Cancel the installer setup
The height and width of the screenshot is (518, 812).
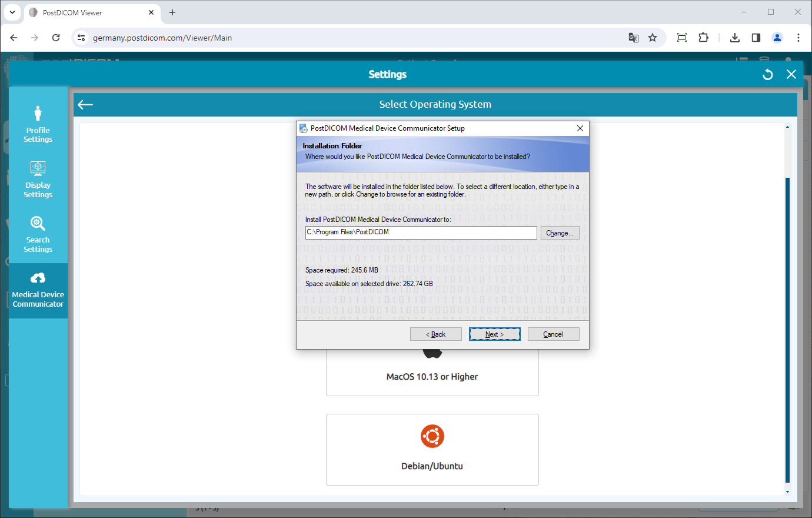[x=553, y=334]
